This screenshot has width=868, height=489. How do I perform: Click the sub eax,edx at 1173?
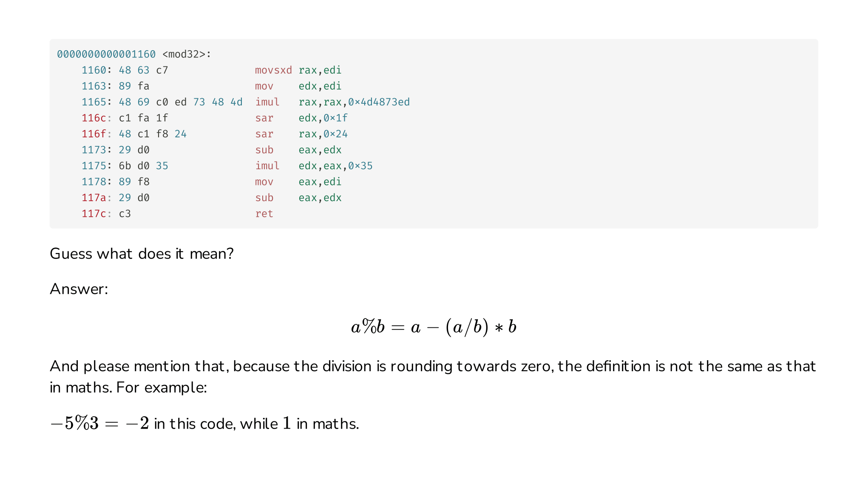(298, 150)
